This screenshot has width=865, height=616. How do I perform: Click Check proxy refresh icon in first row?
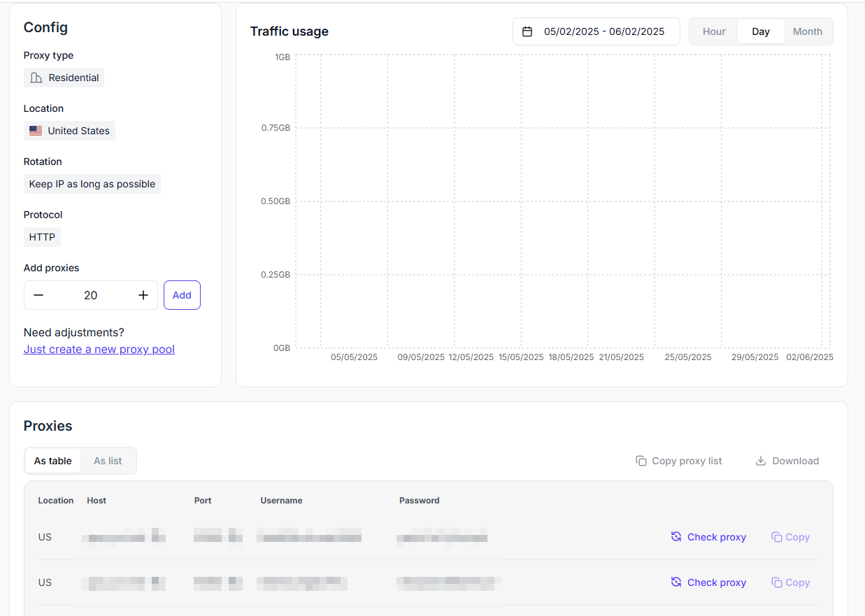676,537
